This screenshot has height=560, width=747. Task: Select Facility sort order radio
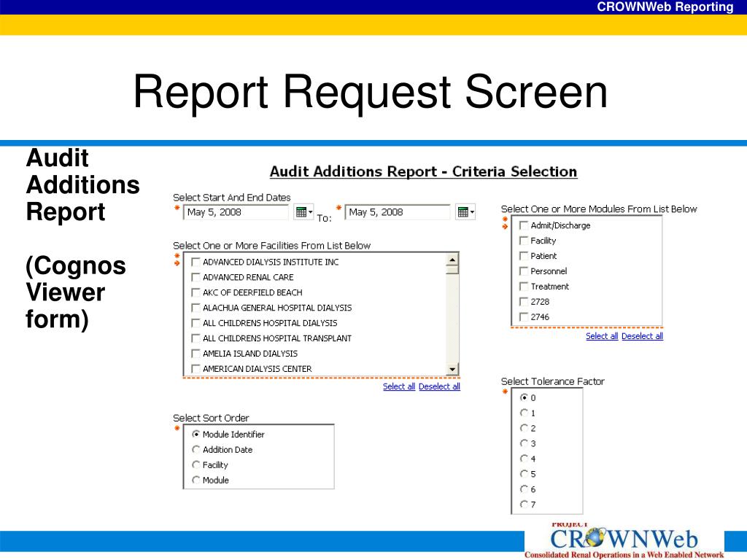(196, 464)
